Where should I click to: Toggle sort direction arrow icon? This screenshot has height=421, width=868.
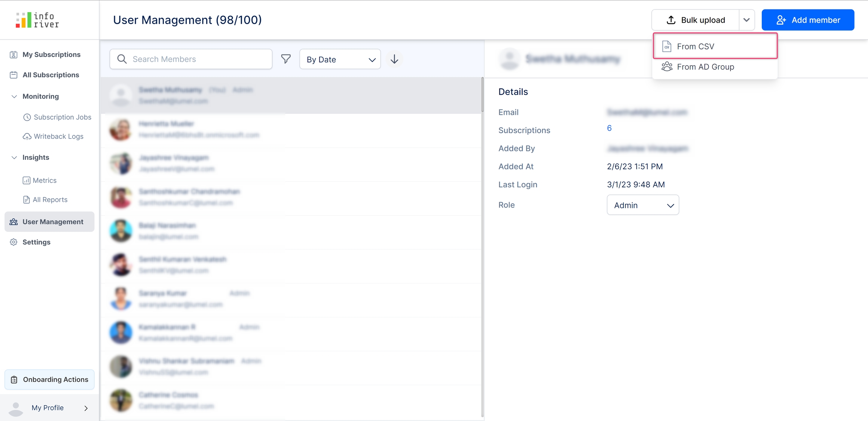(394, 59)
